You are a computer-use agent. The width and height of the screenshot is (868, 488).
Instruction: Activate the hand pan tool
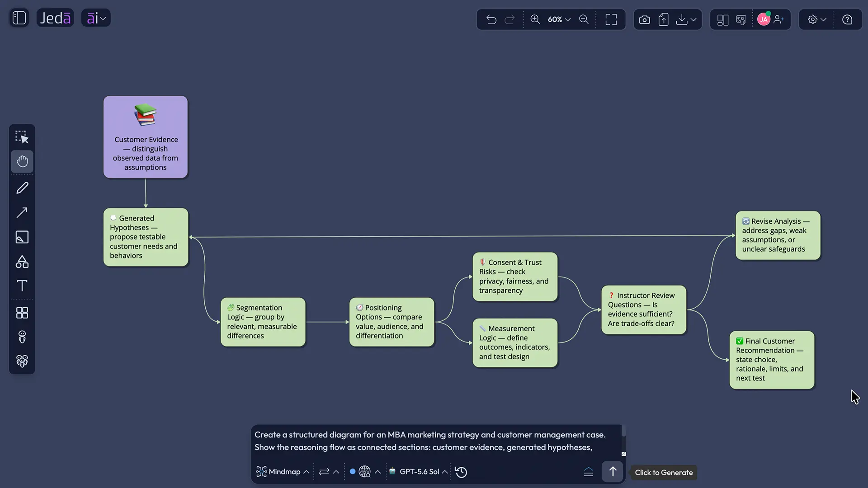(x=22, y=161)
